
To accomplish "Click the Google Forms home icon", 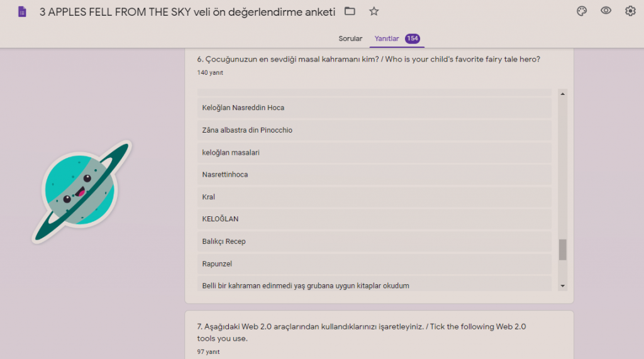I will [22, 11].
